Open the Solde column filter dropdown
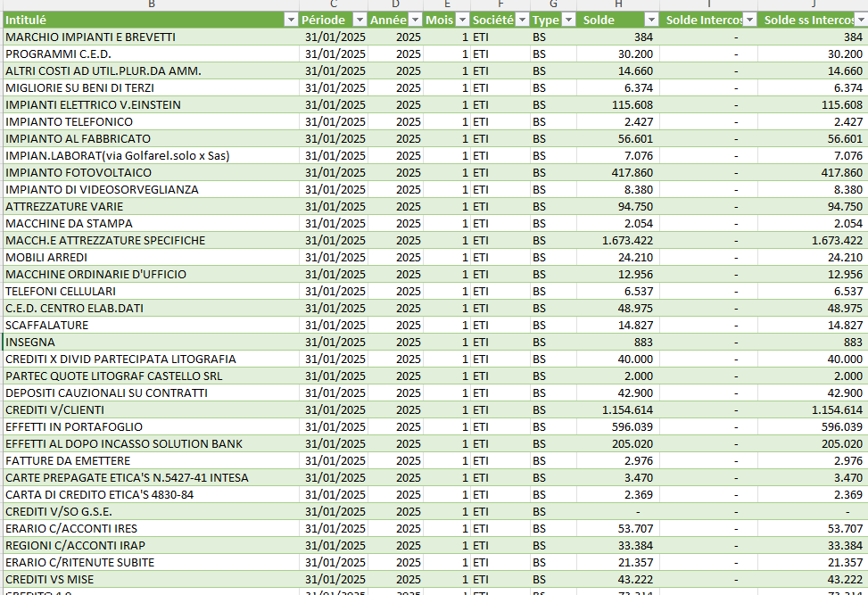Image resolution: width=868 pixels, height=595 pixels. 651,20
